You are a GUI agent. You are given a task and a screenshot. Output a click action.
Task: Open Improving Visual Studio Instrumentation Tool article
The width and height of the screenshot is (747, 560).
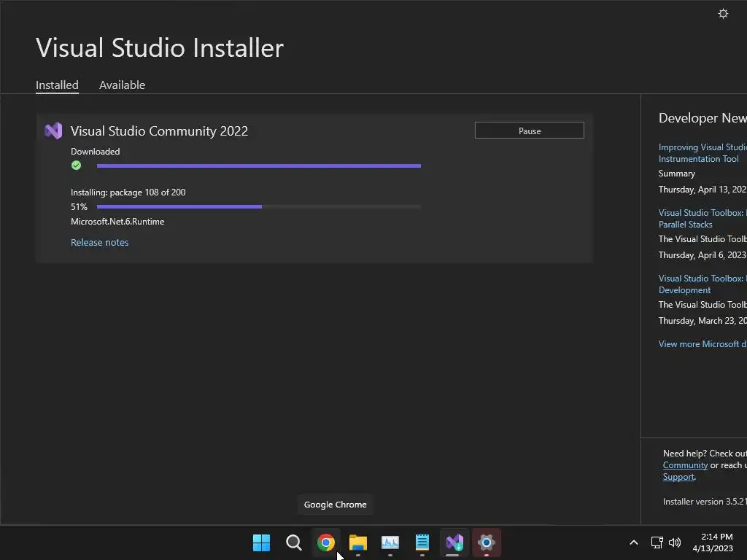pos(703,153)
